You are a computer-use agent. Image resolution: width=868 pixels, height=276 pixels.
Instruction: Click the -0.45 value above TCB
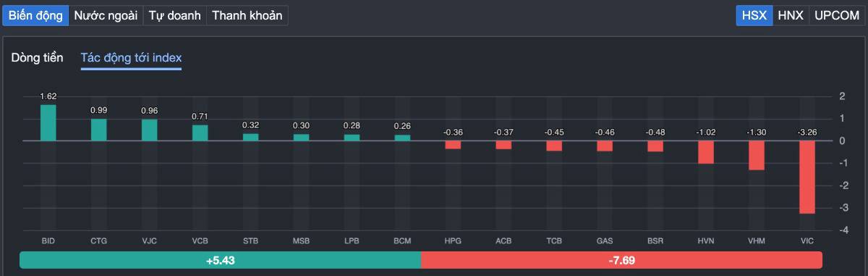(x=554, y=132)
